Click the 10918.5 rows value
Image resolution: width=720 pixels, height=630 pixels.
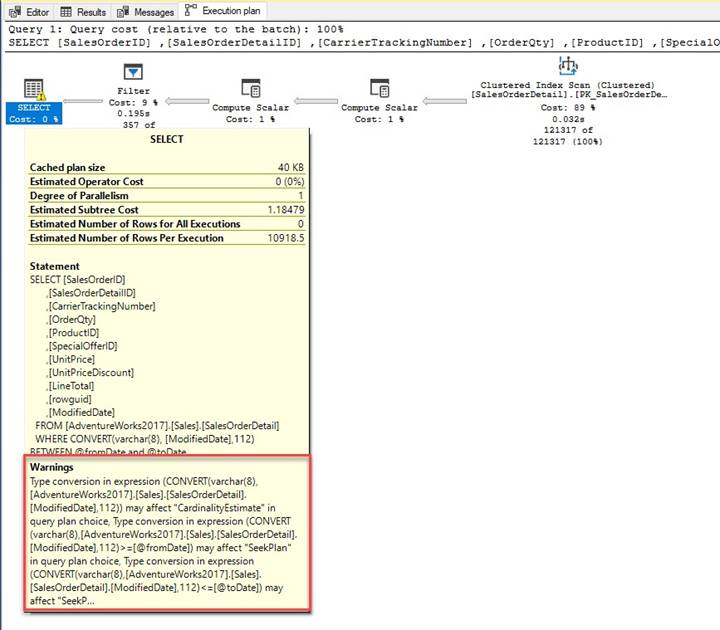286,238
